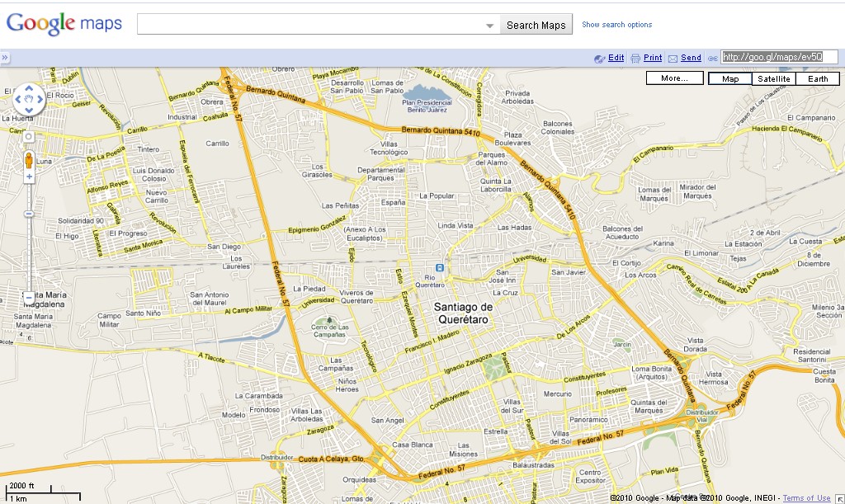Expand the left sidebar with the chevron

7,58
